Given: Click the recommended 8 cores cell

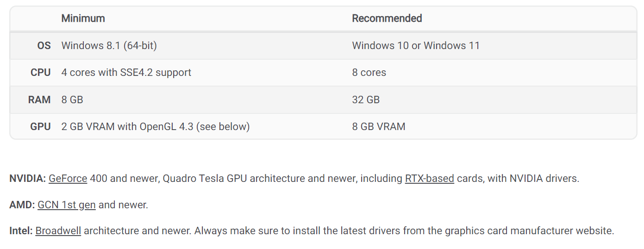Looking at the screenshot, I should pyautogui.click(x=369, y=73).
